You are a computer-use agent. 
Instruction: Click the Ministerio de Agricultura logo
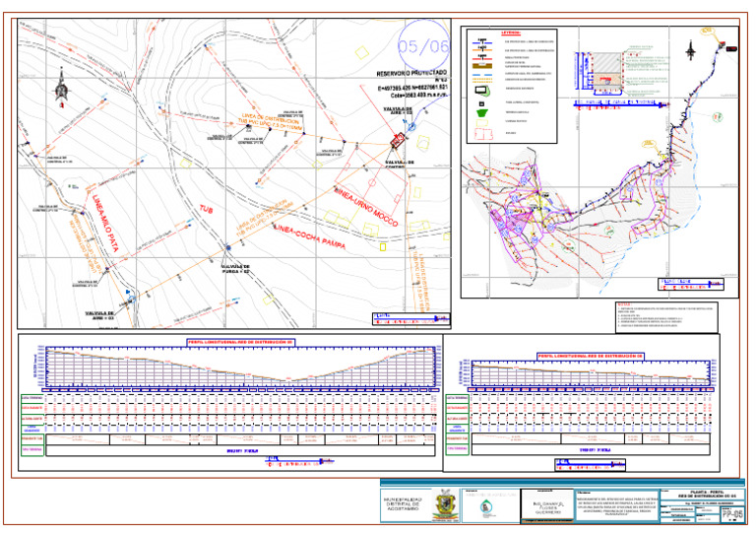click(x=486, y=507)
